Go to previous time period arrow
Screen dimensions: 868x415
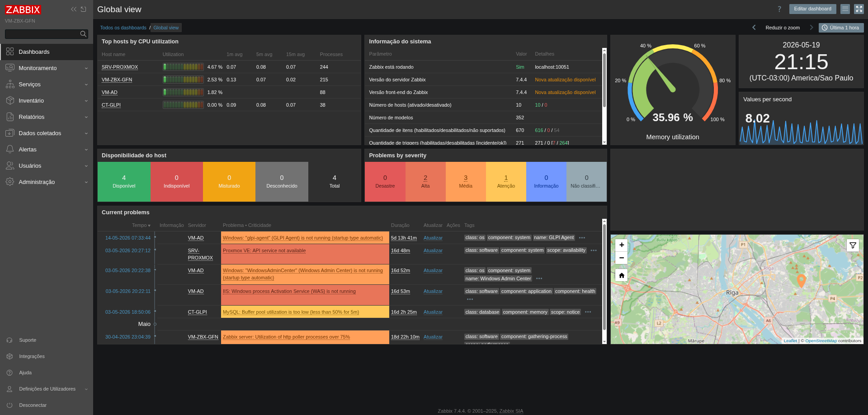tap(754, 28)
